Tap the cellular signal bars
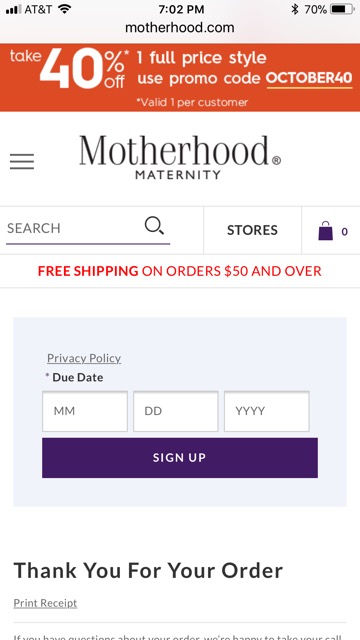The image size is (360, 640). click(x=13, y=9)
